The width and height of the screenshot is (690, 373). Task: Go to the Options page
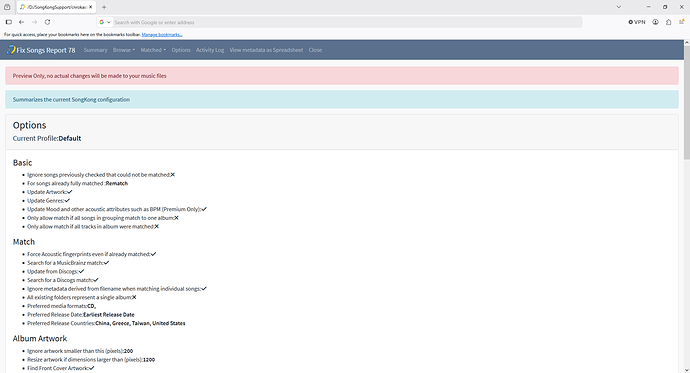pyautogui.click(x=181, y=50)
